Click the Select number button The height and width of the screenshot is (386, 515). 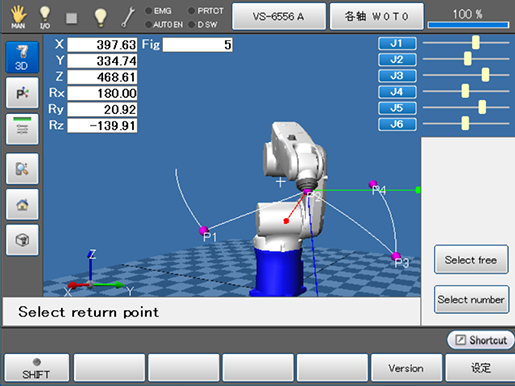click(x=471, y=299)
